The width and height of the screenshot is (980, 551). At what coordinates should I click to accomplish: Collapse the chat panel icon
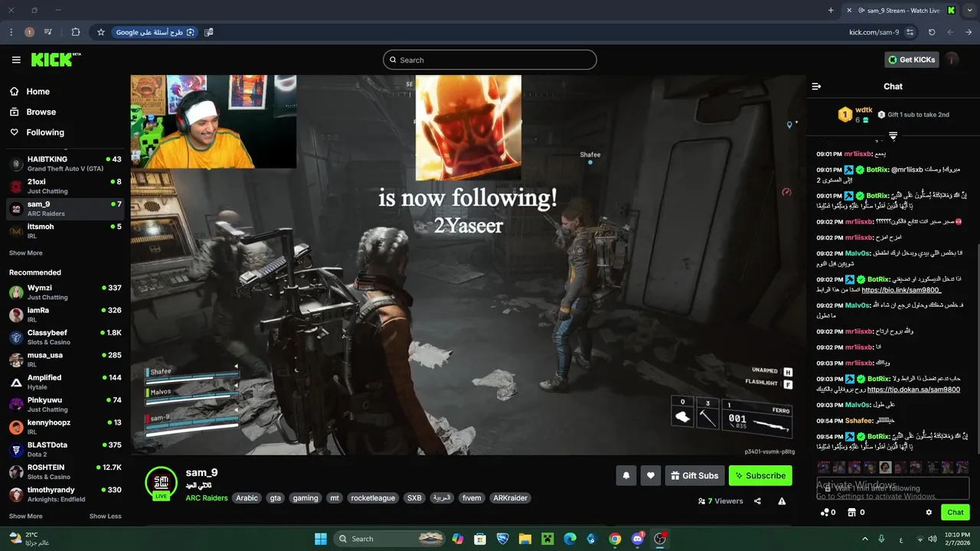click(816, 86)
